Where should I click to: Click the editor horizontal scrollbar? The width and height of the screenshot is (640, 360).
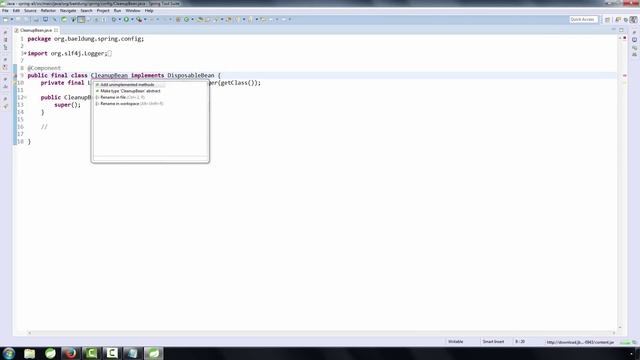[322, 333]
